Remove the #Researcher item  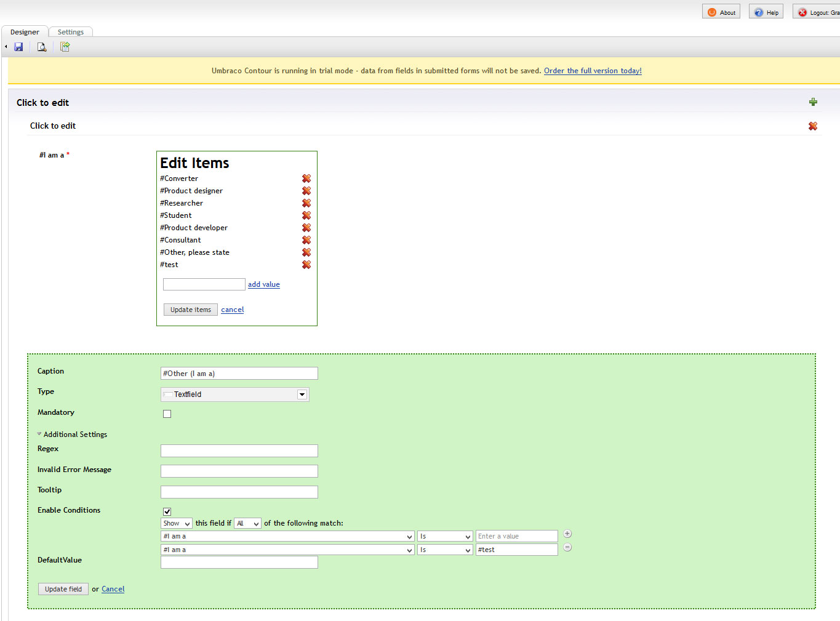tap(306, 203)
